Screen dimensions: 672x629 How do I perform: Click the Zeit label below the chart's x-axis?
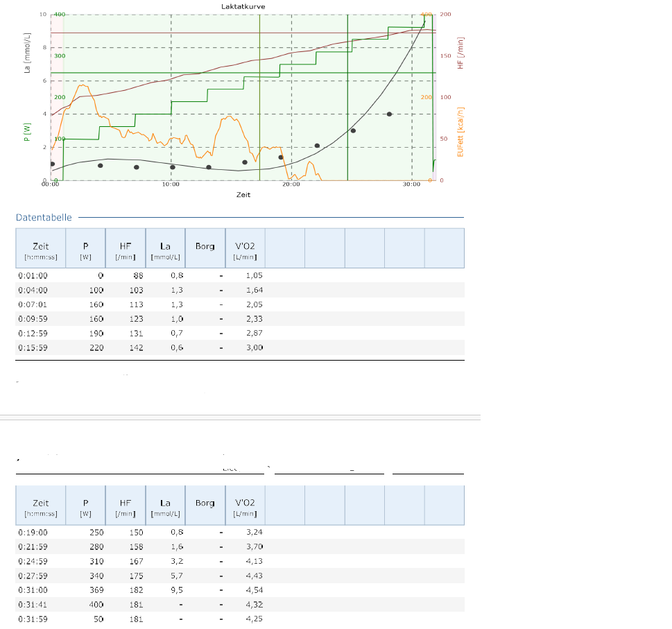[x=243, y=195]
